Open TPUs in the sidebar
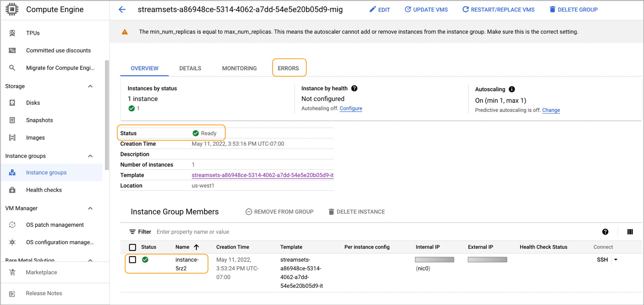Screen dimensions: 644x305 (33, 33)
